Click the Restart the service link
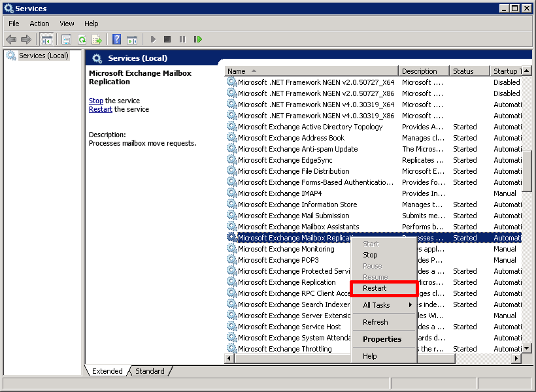This screenshot has height=392, width=536. pos(101,109)
